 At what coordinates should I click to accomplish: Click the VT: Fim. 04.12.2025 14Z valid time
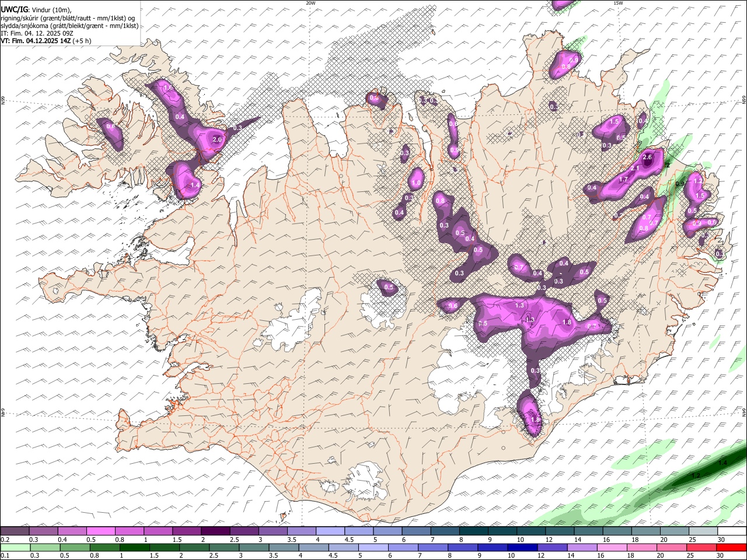(35, 41)
